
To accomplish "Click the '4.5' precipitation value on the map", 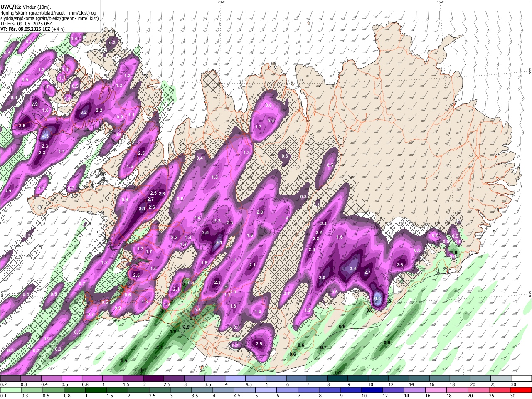I will [45, 136].
